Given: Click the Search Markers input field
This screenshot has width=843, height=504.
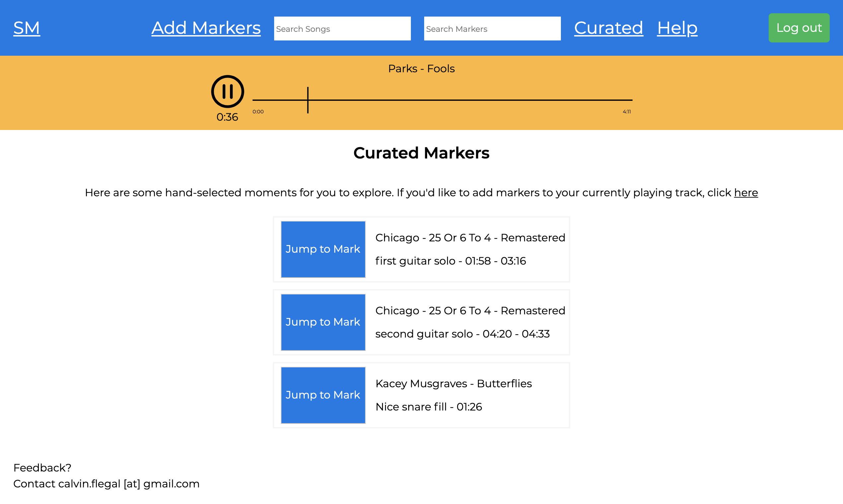Looking at the screenshot, I should coord(492,29).
